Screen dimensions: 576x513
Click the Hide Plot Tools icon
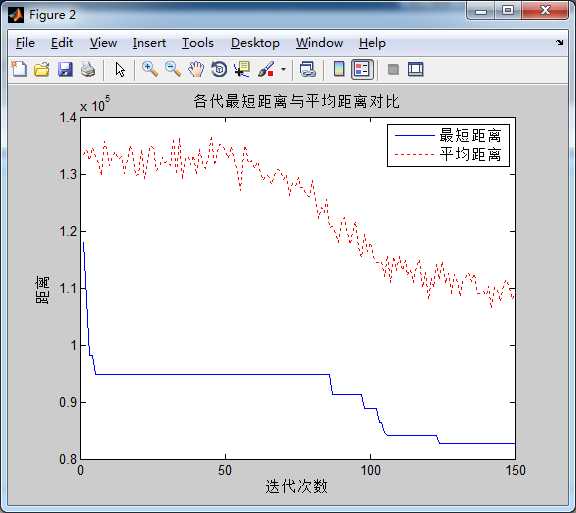(393, 69)
